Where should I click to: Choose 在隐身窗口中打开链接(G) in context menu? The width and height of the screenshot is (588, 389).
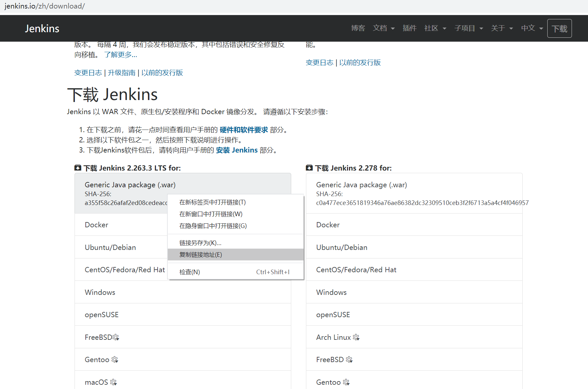(235, 226)
